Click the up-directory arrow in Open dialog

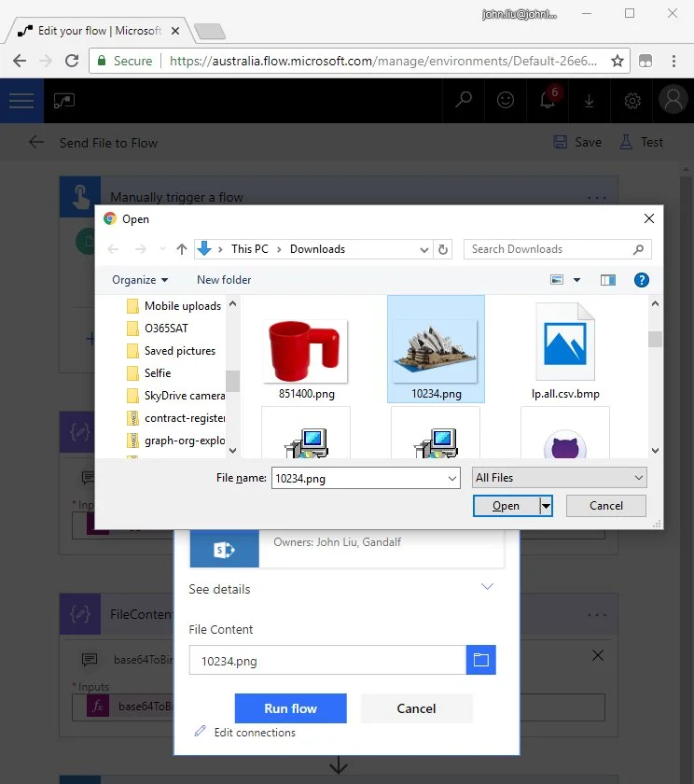[182, 249]
